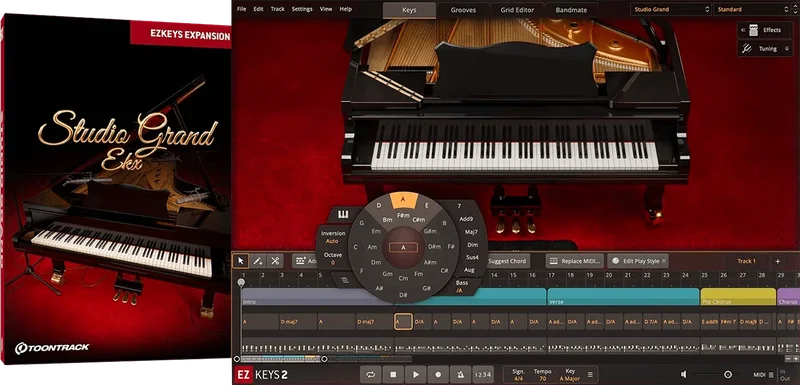The width and height of the screenshot is (800, 385).
Task: Open the song settings menu icon beside Key
Action: coord(590,375)
